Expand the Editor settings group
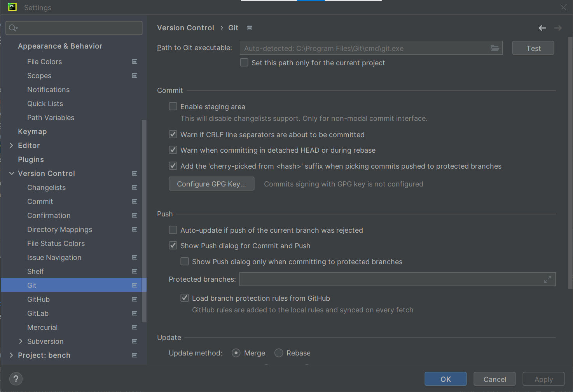This screenshot has width=573, height=392. (11, 145)
